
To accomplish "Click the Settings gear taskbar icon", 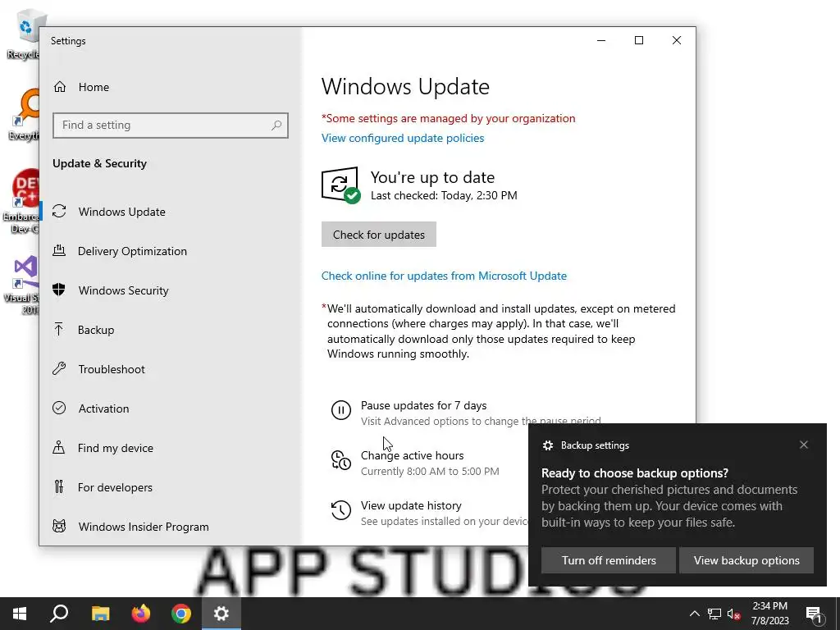I will coord(221,614).
